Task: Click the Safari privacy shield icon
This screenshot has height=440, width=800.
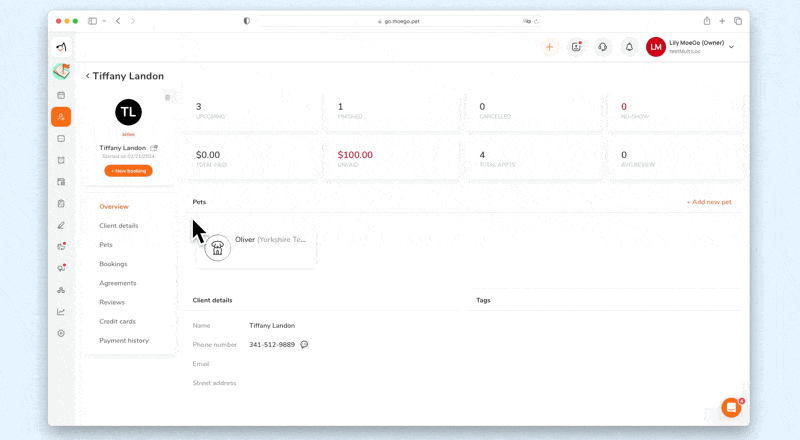Action: point(247,21)
